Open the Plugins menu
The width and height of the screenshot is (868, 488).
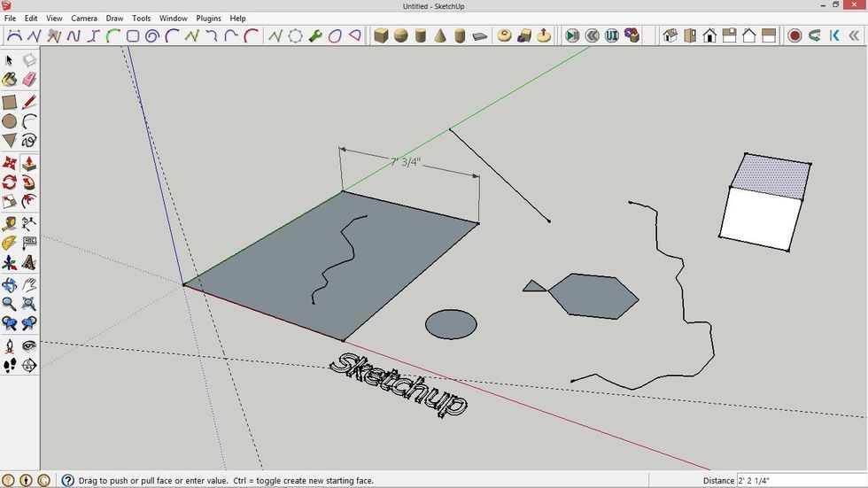(x=208, y=19)
